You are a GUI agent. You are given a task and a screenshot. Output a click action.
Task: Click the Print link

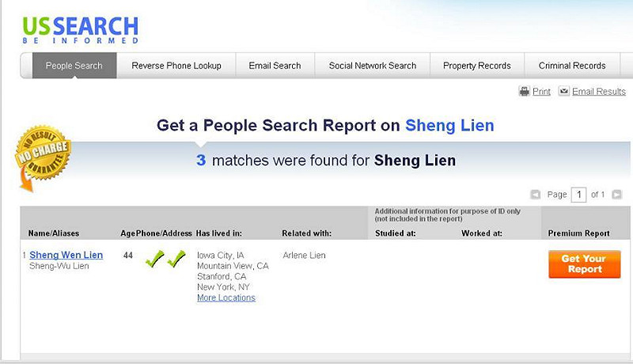point(541,92)
